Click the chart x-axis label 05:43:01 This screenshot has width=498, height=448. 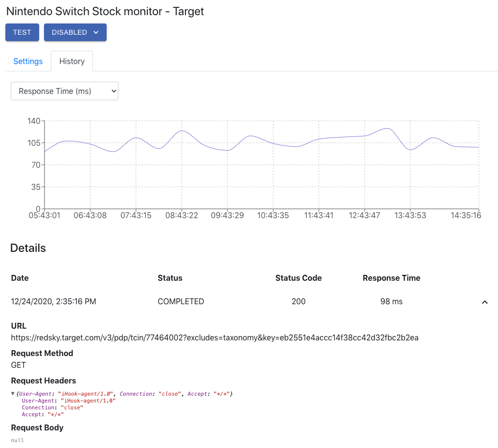(x=45, y=216)
